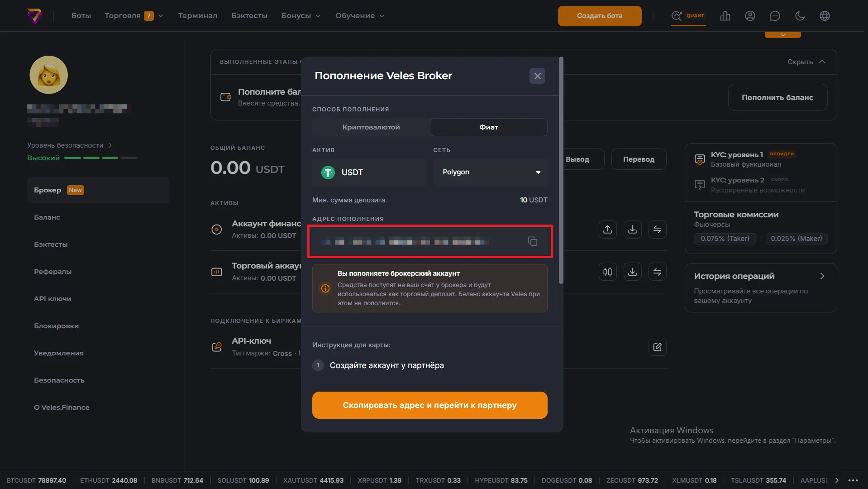Click Пополнить баланс button
The width and height of the screenshot is (868, 489).
pyautogui.click(x=777, y=97)
